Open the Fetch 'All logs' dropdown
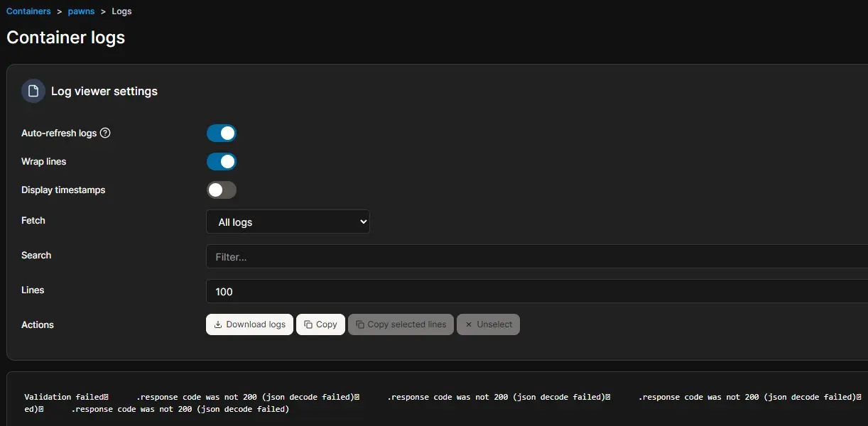Screen dimensions: 868x426 pos(288,222)
